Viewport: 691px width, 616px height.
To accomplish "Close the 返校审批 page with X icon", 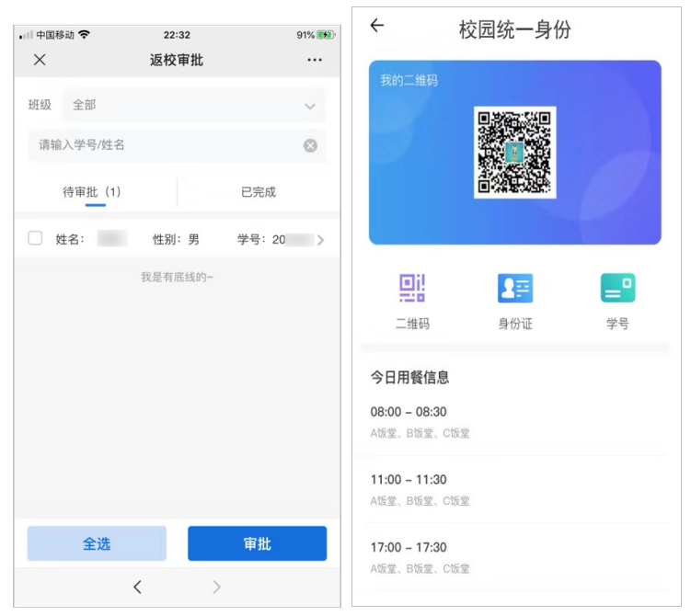I will 40,60.
